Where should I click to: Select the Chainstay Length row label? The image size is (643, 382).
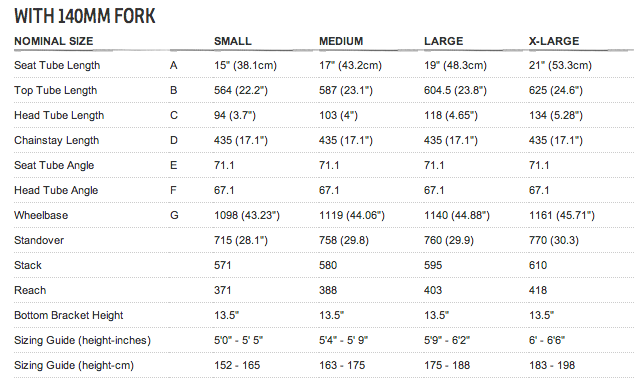click(57, 141)
